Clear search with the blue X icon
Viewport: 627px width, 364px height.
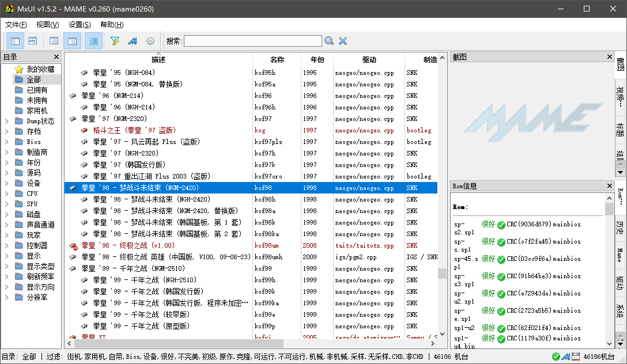click(x=343, y=41)
